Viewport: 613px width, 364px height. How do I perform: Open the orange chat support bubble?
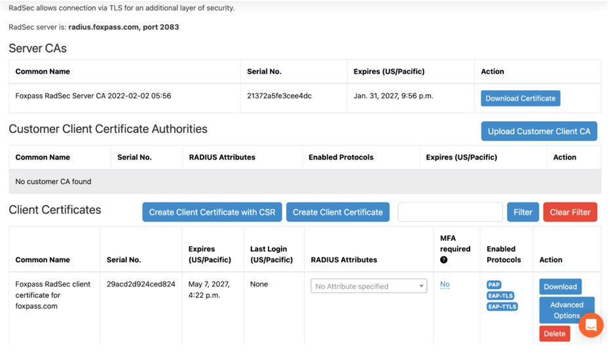click(x=591, y=325)
